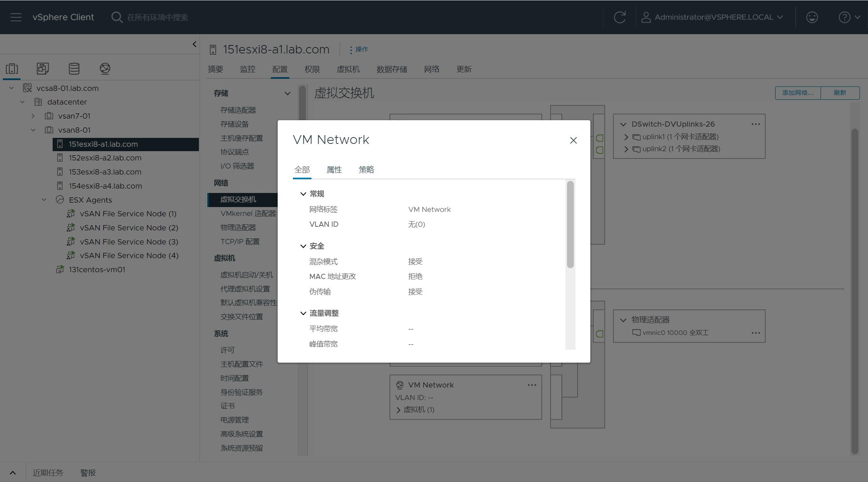Image resolution: width=868 pixels, height=482 pixels.
Task: Click the vSAN File Service Node (4) icon
Action: pos(71,255)
